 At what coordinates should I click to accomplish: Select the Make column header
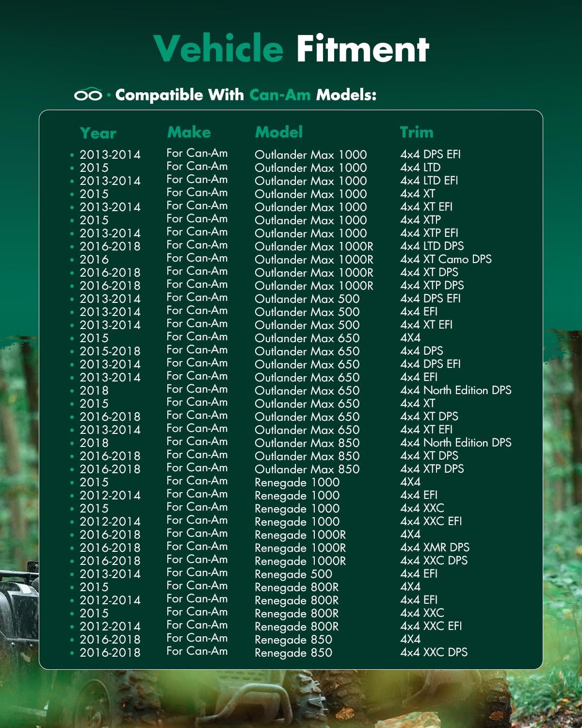tap(189, 132)
